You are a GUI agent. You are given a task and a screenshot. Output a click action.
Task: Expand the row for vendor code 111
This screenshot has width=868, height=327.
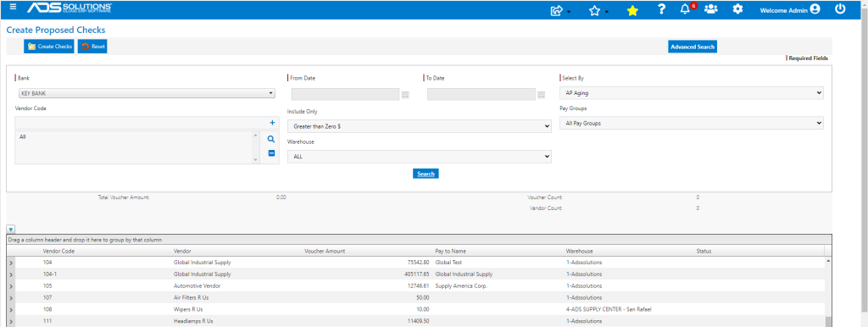pyautogui.click(x=11, y=321)
